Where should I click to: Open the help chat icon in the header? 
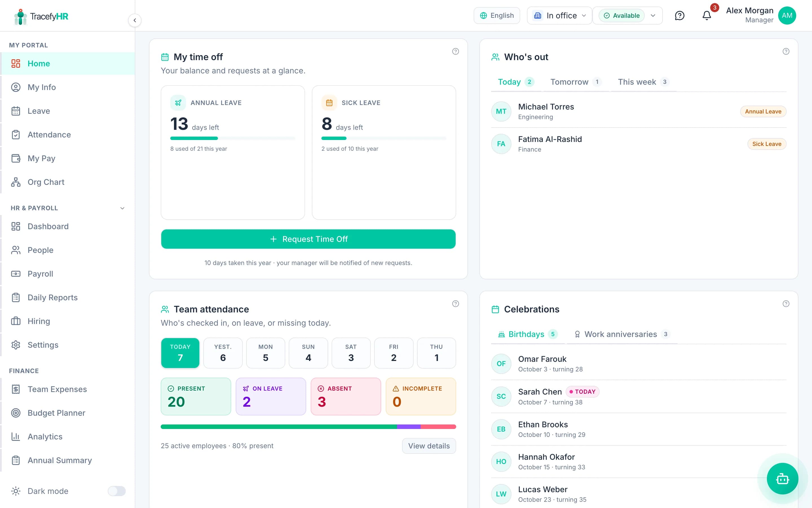(x=679, y=16)
